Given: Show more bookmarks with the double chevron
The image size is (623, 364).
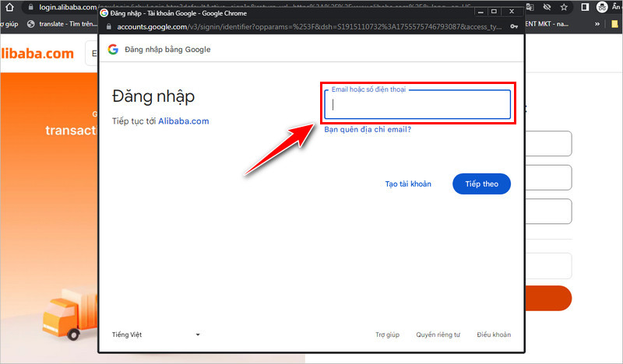Looking at the screenshot, I should [x=597, y=24].
